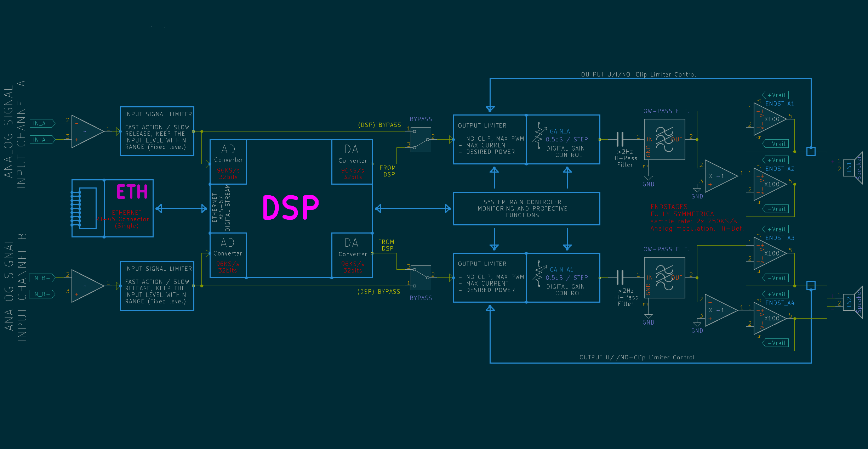The height and width of the screenshot is (449, 868).
Task: Select the lower '(DSP) BYPASS' label
Action: [379, 291]
